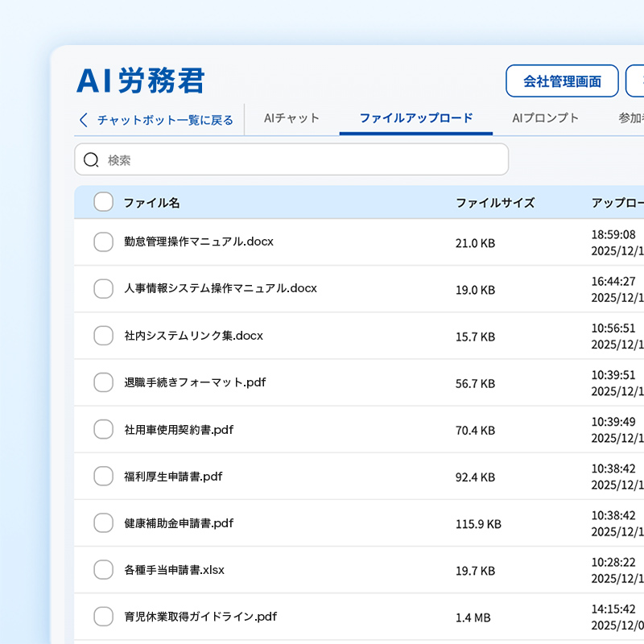
Task: Click the ファイル名 column header
Action: click(x=151, y=203)
